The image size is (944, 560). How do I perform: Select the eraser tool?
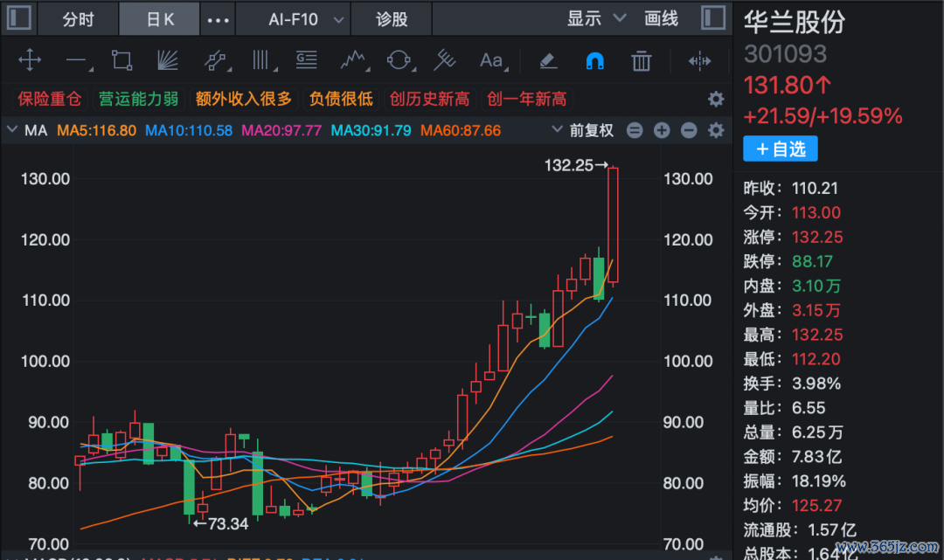click(548, 61)
